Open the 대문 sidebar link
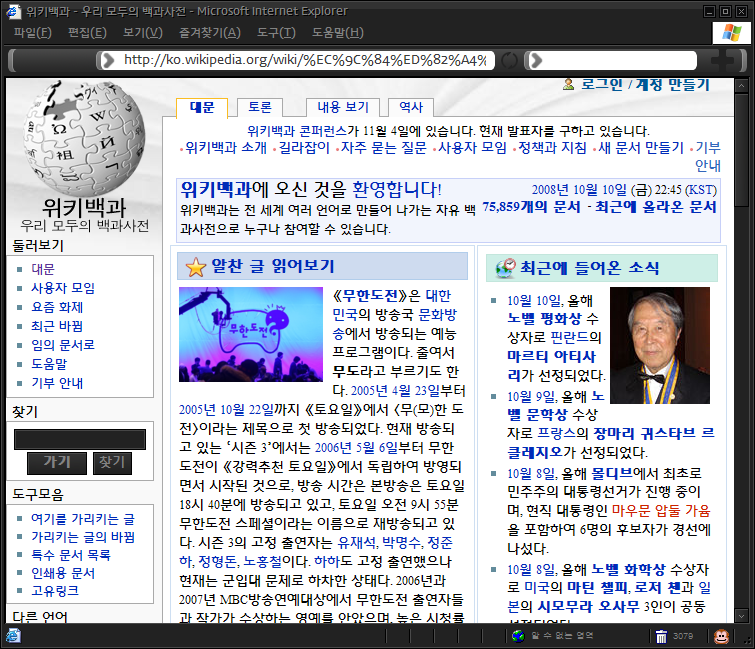The image size is (755, 649). pyautogui.click(x=43, y=269)
